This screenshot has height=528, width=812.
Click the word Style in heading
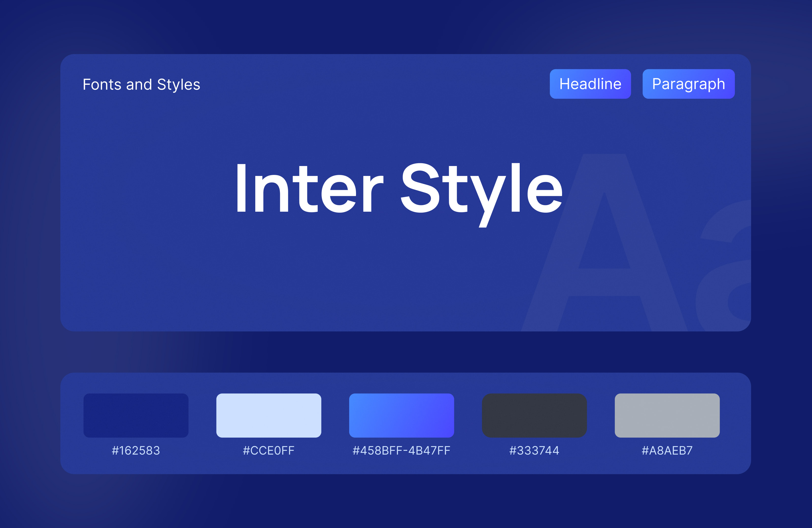click(x=482, y=194)
